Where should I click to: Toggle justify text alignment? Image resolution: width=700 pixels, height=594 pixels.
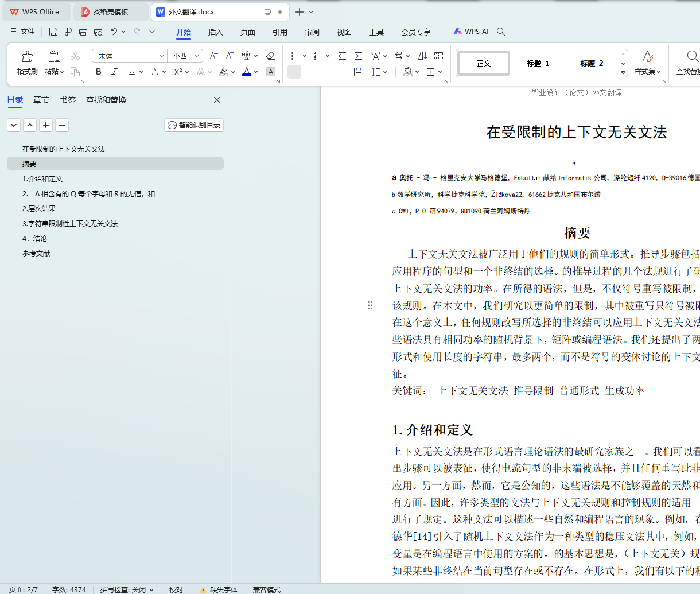click(342, 72)
